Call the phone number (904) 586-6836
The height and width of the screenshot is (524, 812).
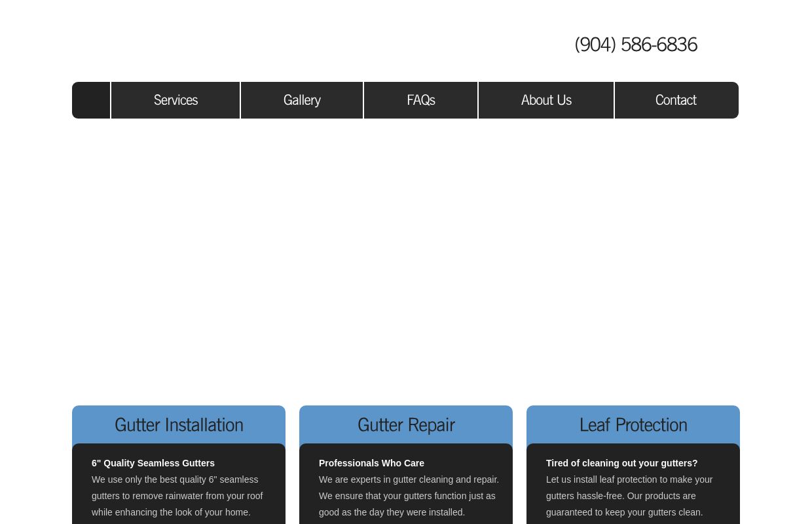click(x=635, y=45)
